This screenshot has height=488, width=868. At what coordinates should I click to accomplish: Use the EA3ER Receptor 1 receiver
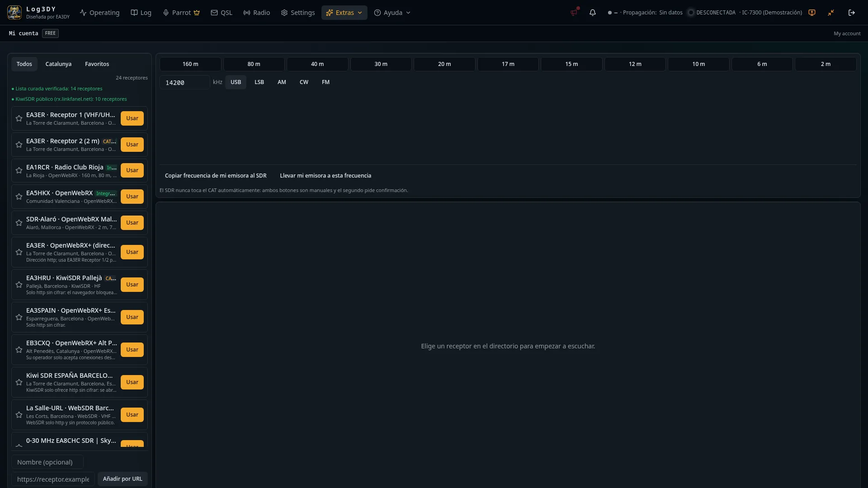click(x=132, y=118)
